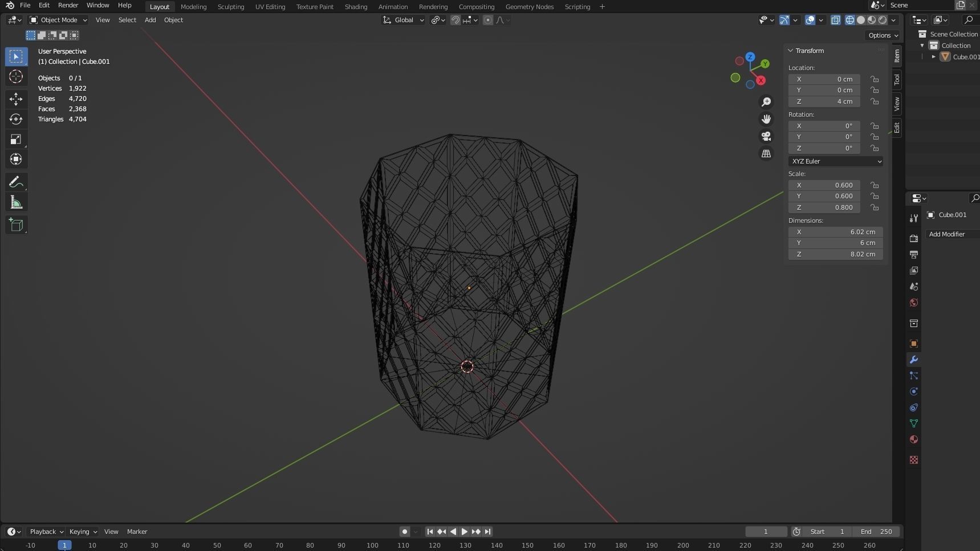
Task: Open the Playback dropdown
Action: (x=46, y=532)
